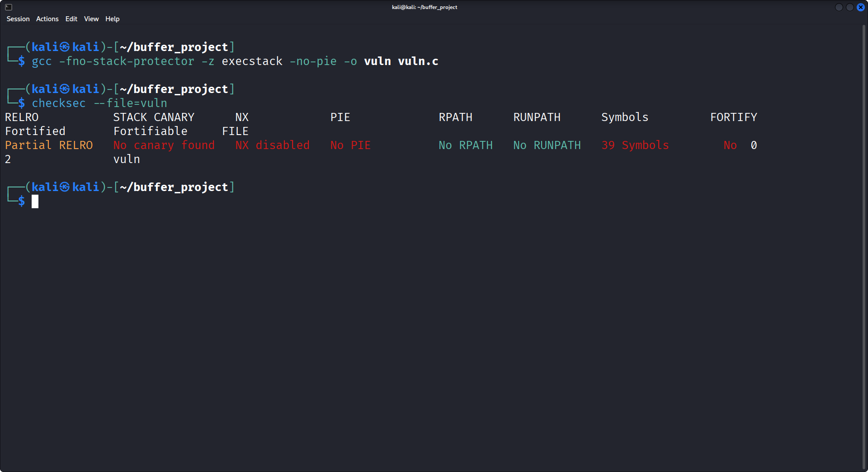Image resolution: width=868 pixels, height=472 pixels.
Task: Click the NX disabled result
Action: 272,145
